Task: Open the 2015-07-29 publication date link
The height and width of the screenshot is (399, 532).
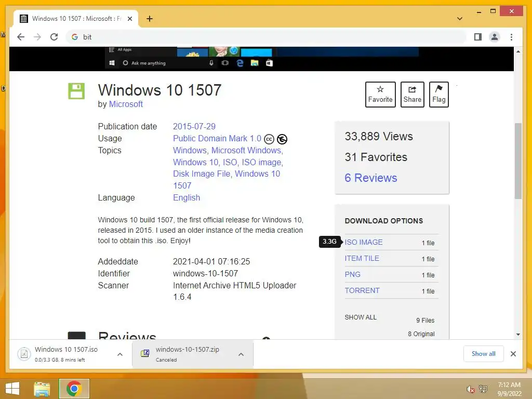Action: tap(194, 127)
